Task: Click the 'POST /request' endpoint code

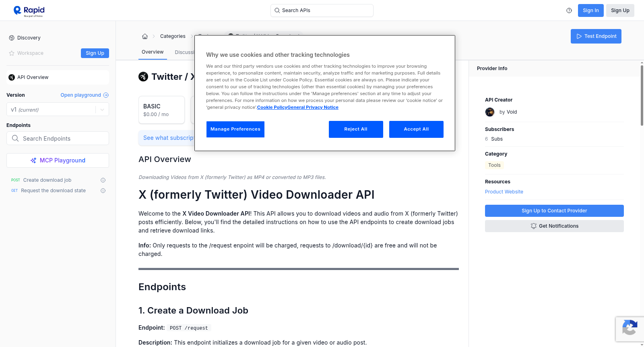Action: [x=189, y=328]
